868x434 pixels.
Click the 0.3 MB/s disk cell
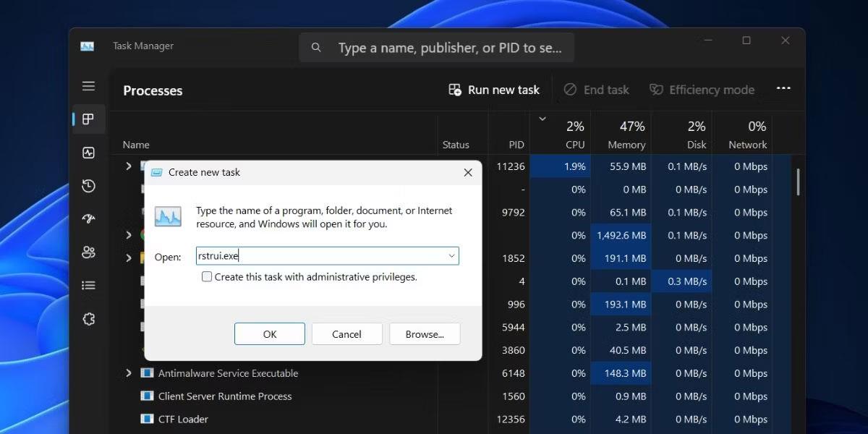[681, 281]
